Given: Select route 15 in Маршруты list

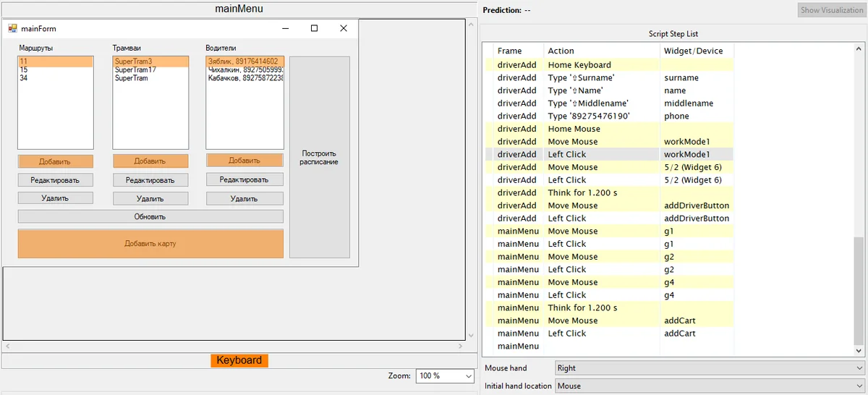Looking at the screenshot, I should (x=25, y=70).
